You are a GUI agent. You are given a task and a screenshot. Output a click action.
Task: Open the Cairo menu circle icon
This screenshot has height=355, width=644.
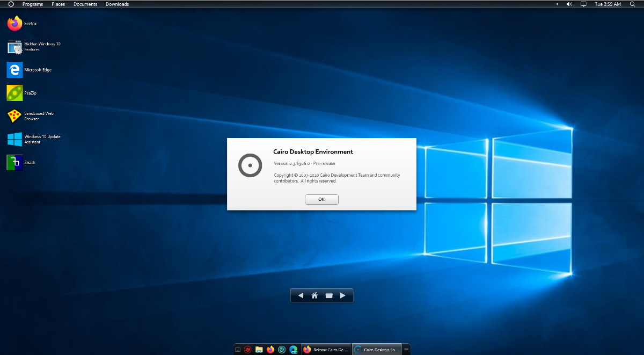[x=11, y=4]
